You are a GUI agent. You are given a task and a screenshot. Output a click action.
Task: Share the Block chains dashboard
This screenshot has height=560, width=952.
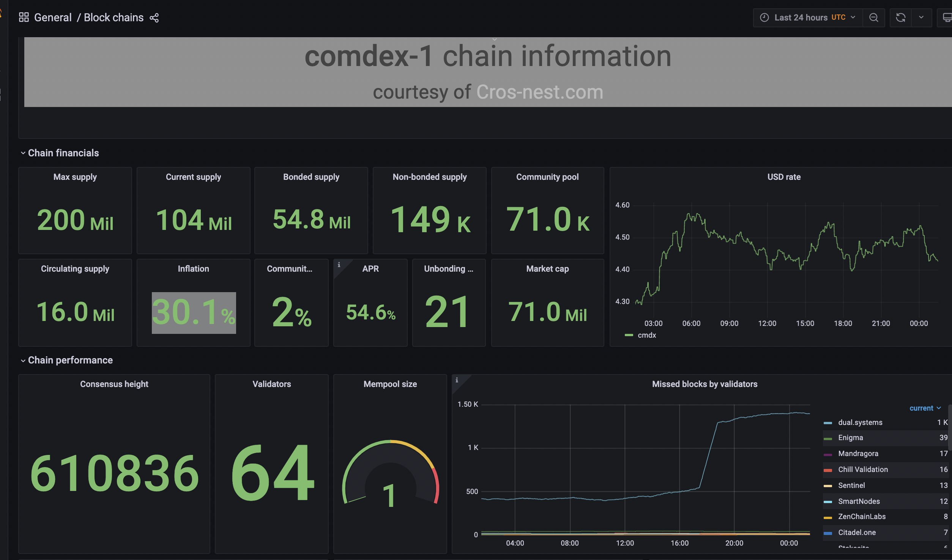pyautogui.click(x=154, y=18)
